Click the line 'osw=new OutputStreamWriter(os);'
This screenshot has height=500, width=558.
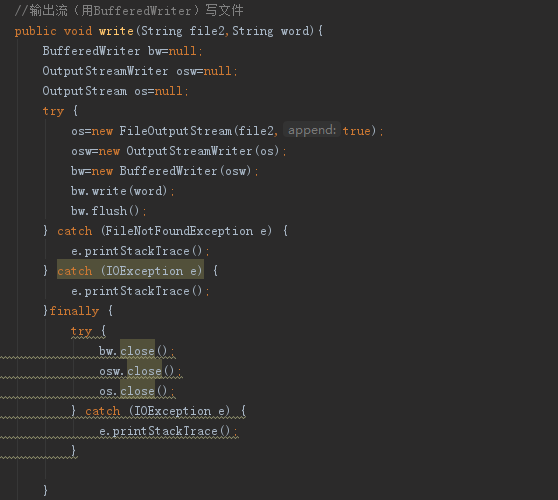[179, 151]
